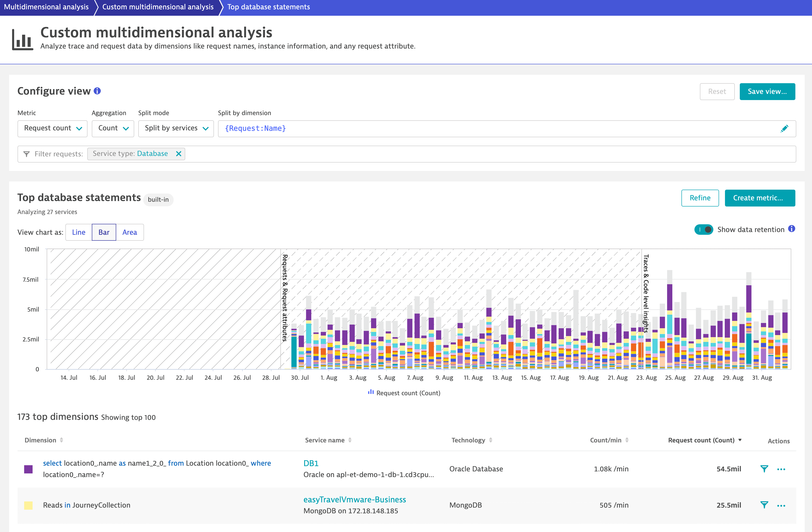Switch chart view to Area
Screen dimensions: 812x532
point(130,232)
